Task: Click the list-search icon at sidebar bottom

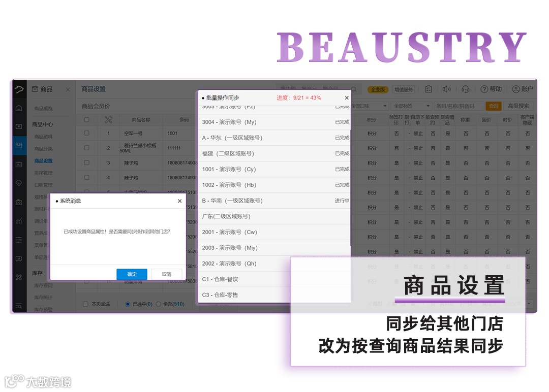Action: coord(19,306)
